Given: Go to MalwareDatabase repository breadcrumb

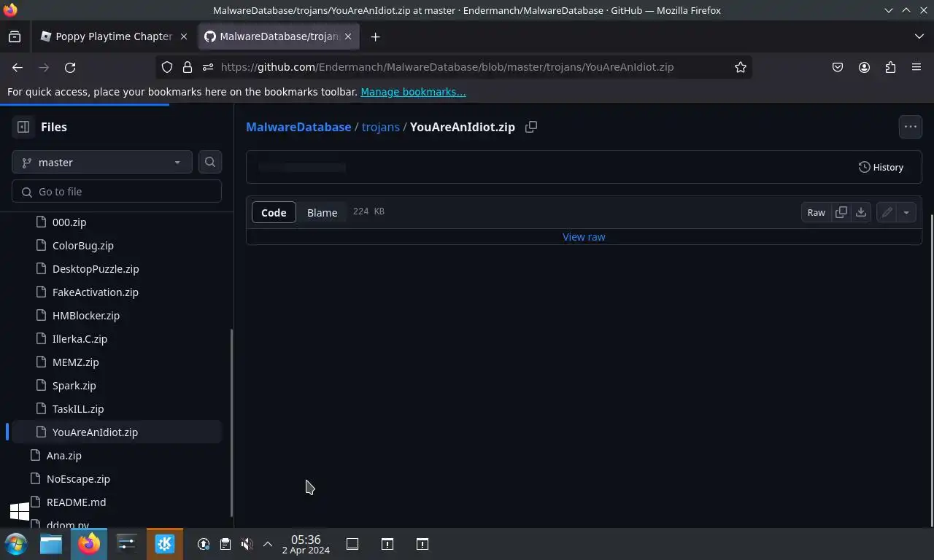Looking at the screenshot, I should [298, 127].
